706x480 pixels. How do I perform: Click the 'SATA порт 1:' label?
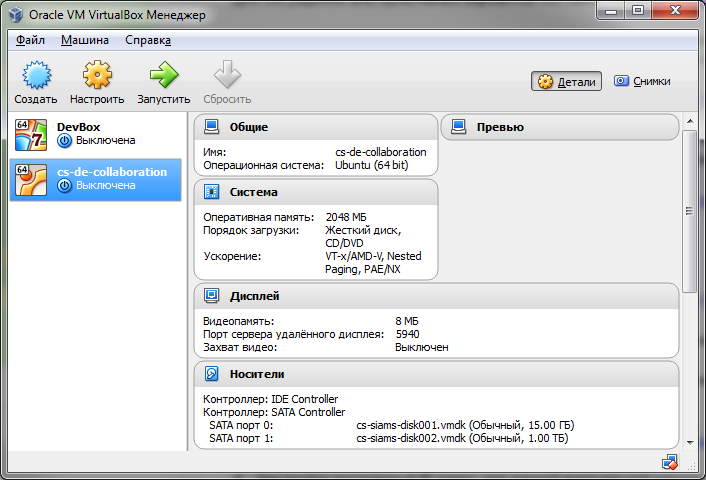[241, 438]
